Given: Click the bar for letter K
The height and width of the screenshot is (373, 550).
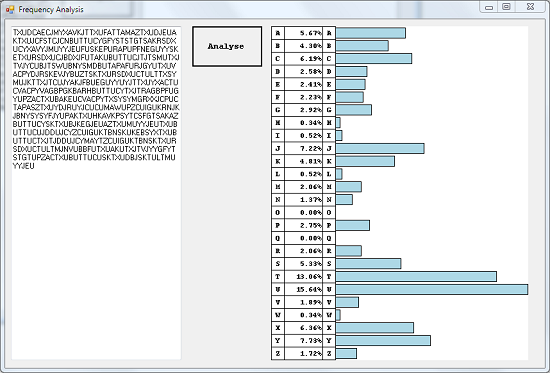Looking at the screenshot, I should (x=365, y=161).
